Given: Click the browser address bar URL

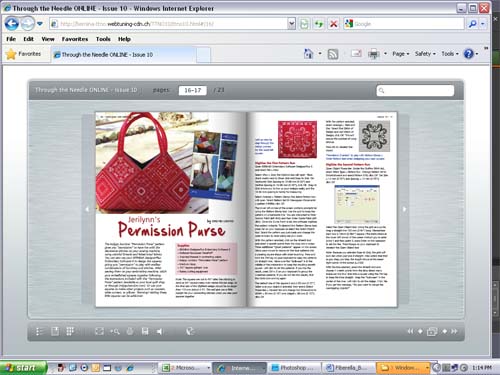Looking at the screenshot, I should (168, 24).
